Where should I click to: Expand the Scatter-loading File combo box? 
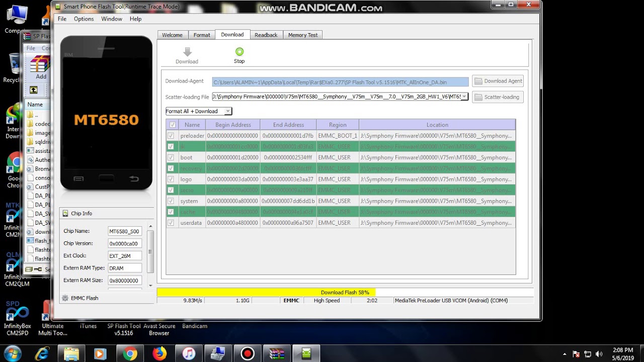(464, 97)
